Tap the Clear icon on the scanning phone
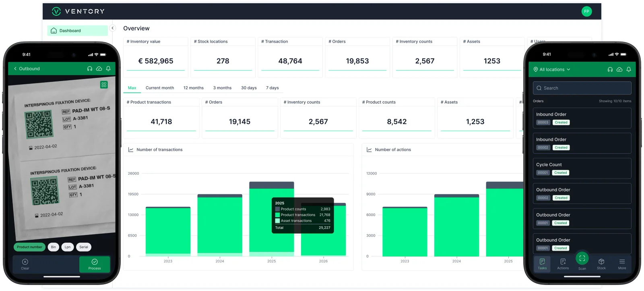 tap(25, 262)
